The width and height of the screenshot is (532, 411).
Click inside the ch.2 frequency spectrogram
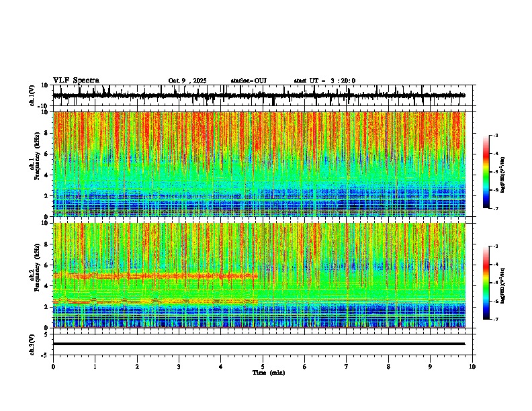(x=259, y=275)
